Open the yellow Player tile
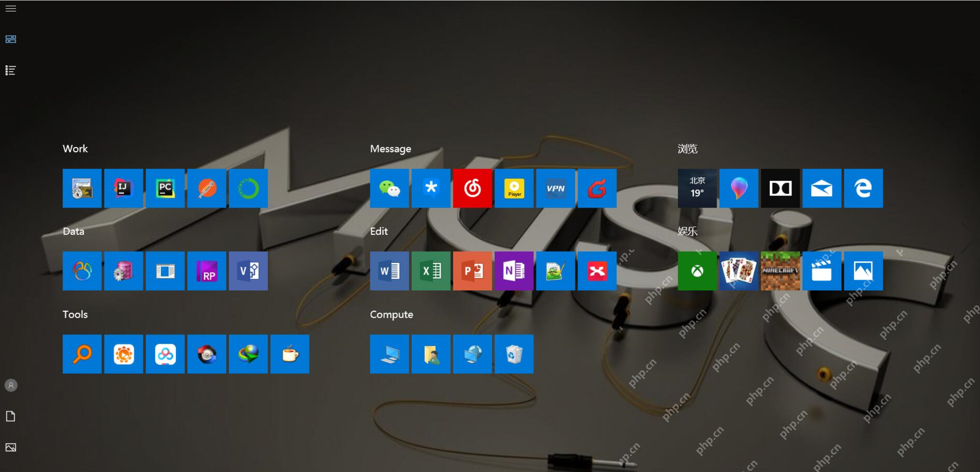The height and width of the screenshot is (472, 980). click(514, 188)
